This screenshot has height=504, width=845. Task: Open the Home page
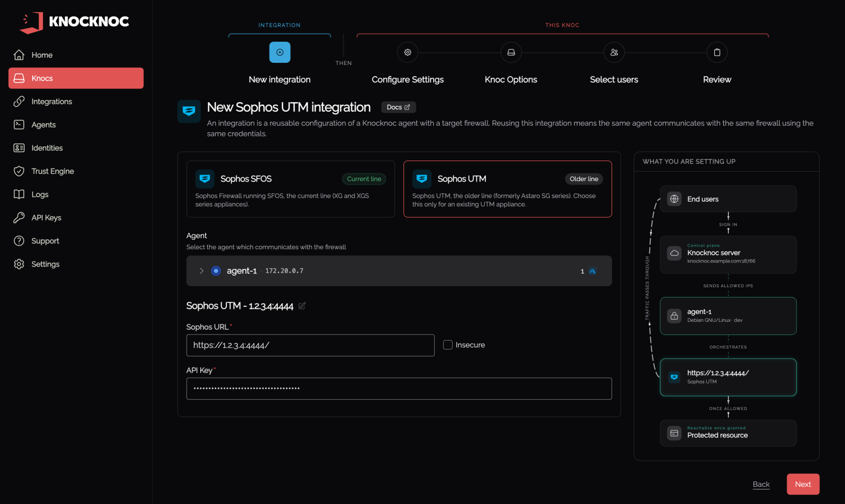(76, 55)
